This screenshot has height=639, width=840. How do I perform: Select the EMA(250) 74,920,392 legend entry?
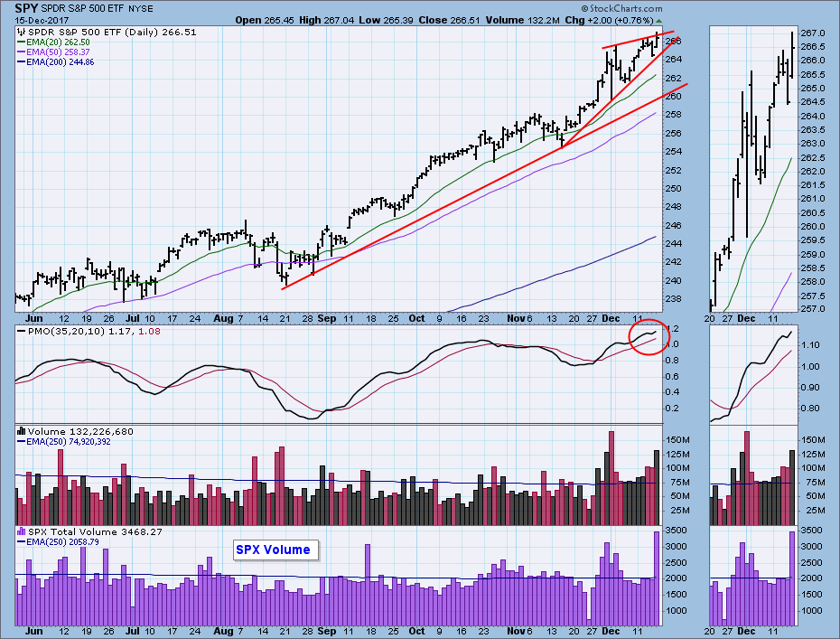coord(69,442)
